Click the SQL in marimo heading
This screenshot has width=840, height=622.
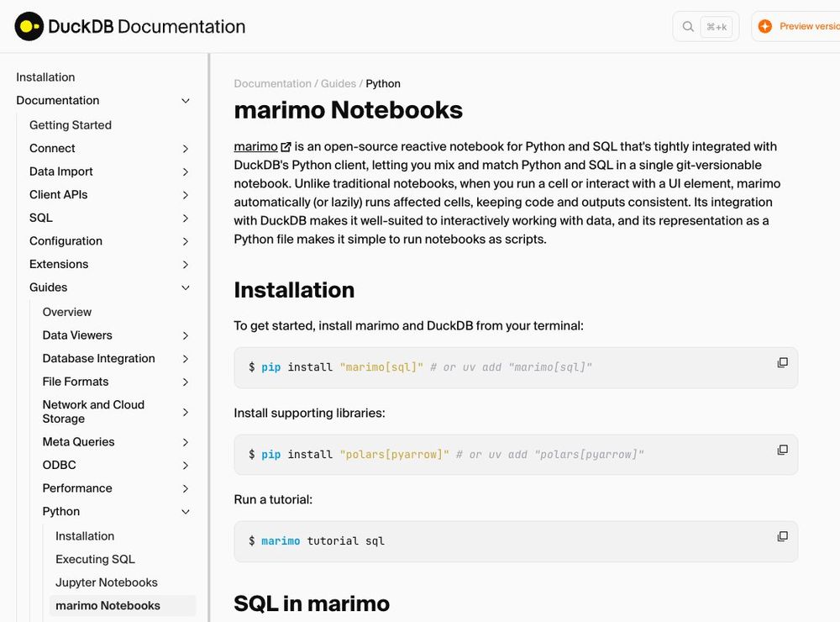(312, 604)
